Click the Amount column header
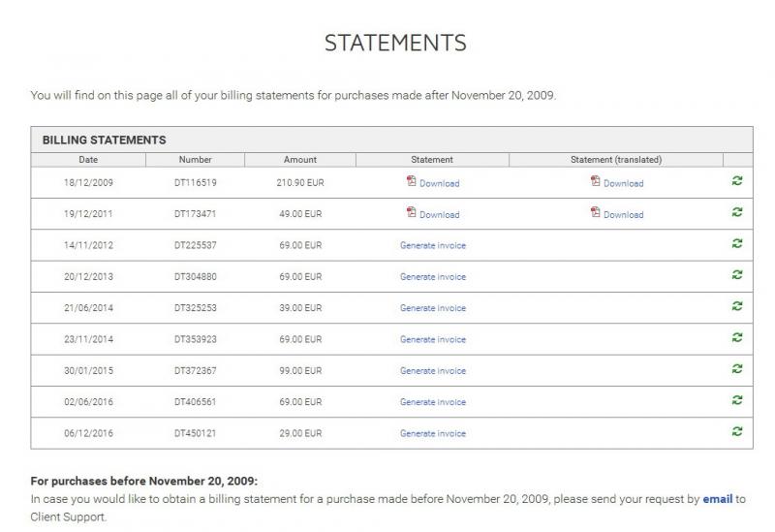775x532 pixels. point(300,160)
